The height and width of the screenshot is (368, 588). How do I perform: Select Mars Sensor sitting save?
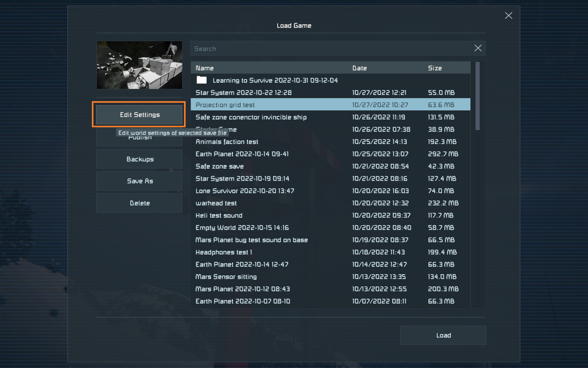[x=226, y=277]
